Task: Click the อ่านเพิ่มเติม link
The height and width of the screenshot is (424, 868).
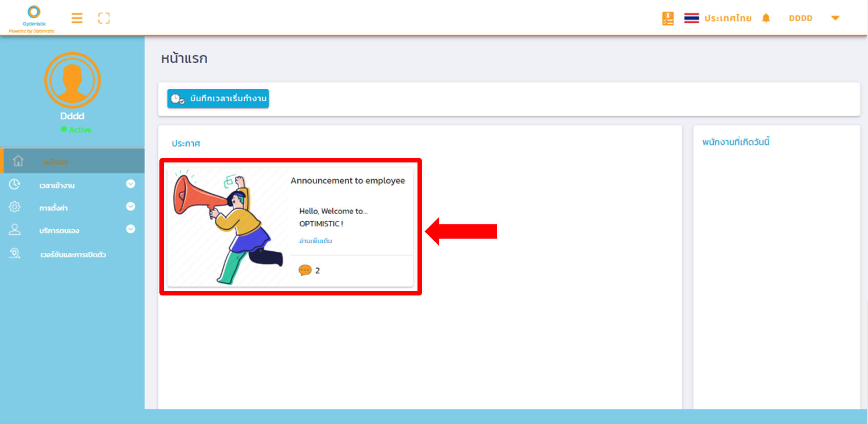Action: (315, 241)
